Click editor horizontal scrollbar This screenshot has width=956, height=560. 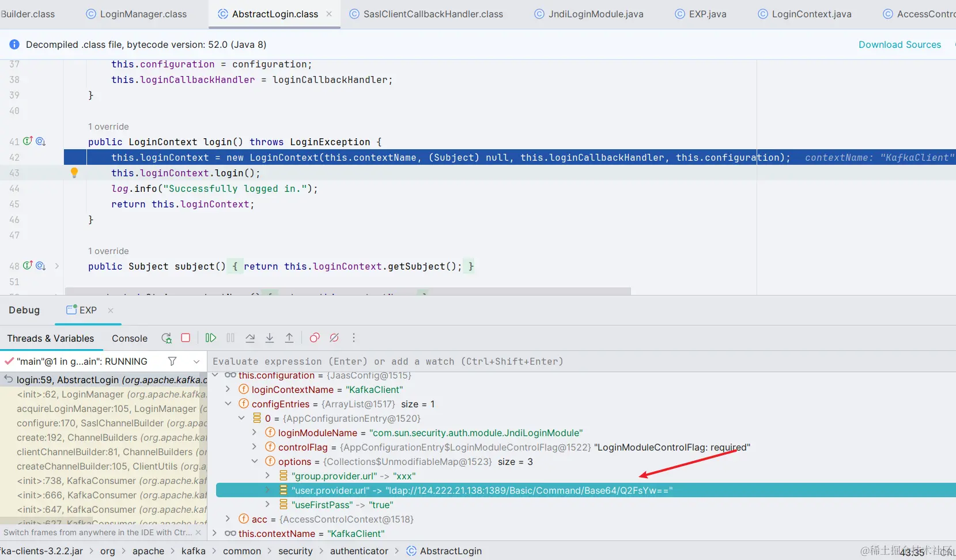(348, 291)
